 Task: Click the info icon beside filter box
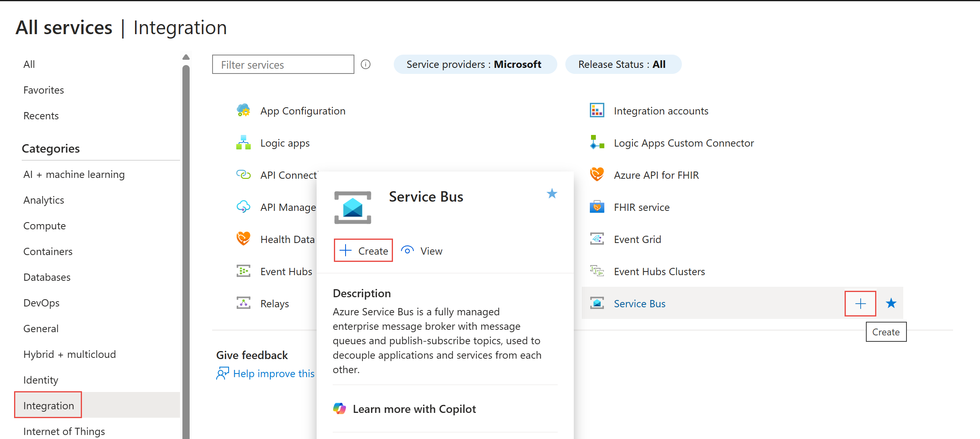[x=365, y=64]
